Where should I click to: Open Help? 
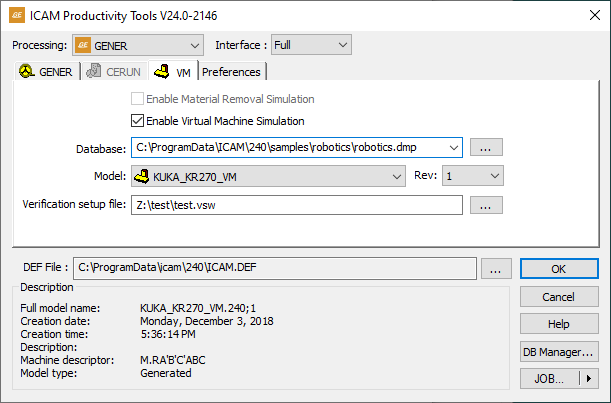pos(559,324)
